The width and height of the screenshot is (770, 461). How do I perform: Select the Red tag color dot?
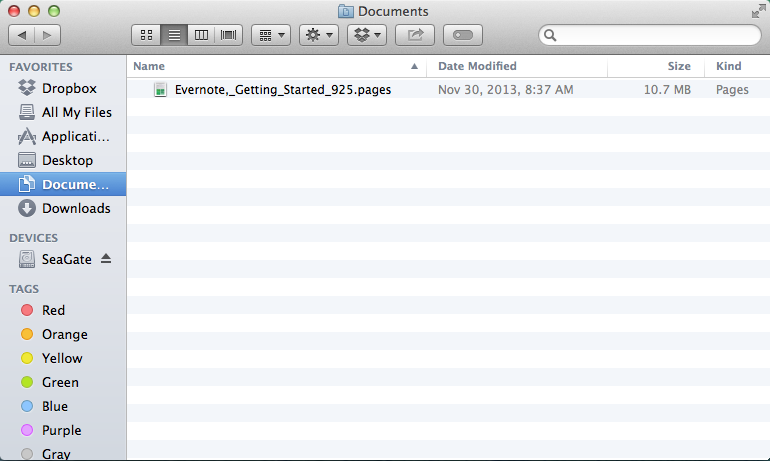(27, 310)
